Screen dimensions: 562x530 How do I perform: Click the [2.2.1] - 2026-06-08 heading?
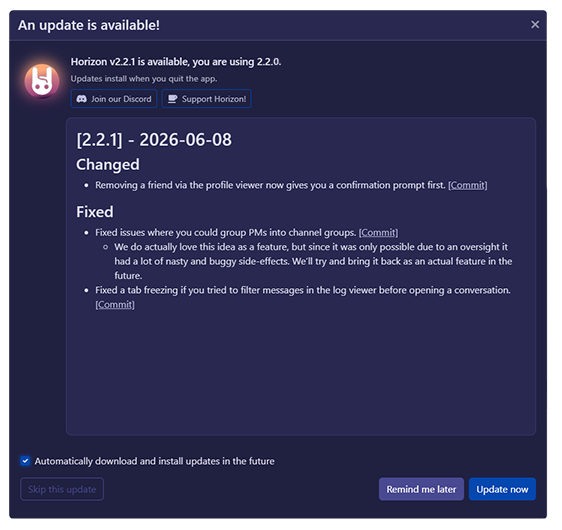(x=154, y=140)
